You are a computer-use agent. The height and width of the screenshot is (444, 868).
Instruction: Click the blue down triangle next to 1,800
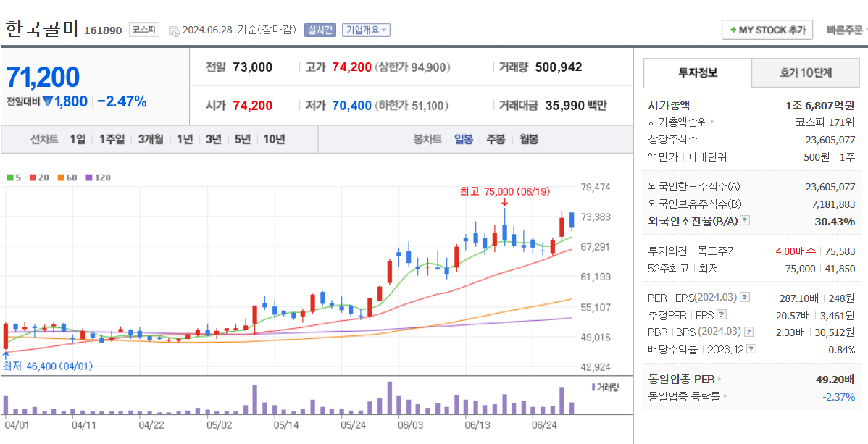point(48,102)
